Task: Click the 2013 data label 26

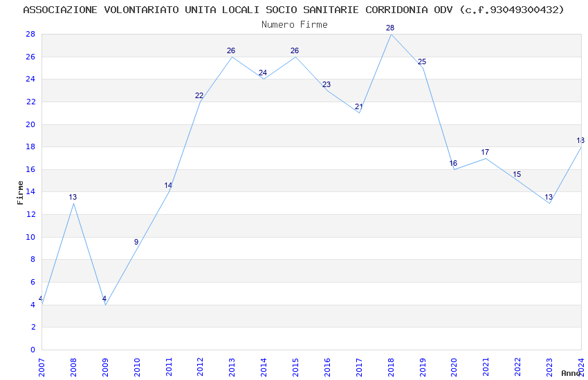Action: (x=231, y=51)
